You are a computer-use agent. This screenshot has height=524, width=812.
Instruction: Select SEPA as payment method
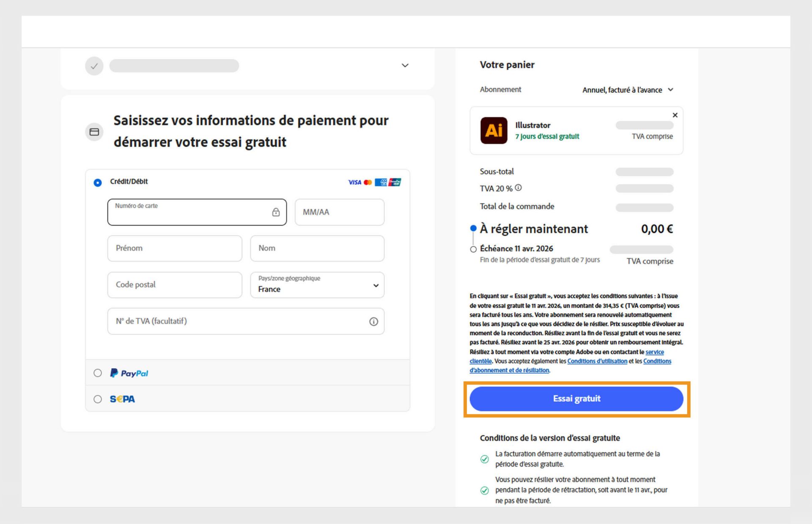coord(98,399)
